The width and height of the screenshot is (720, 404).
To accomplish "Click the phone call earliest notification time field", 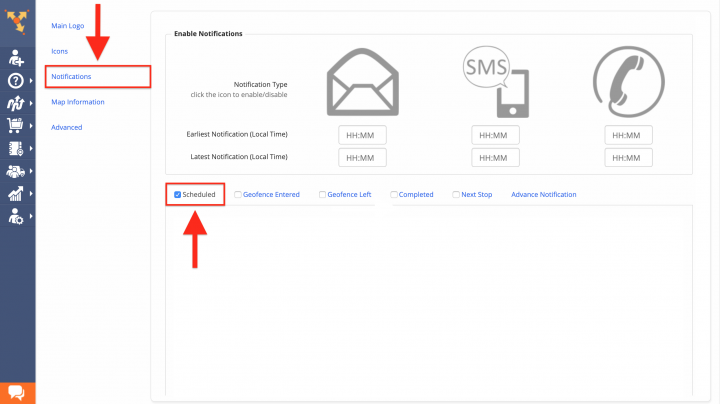I will (x=628, y=135).
